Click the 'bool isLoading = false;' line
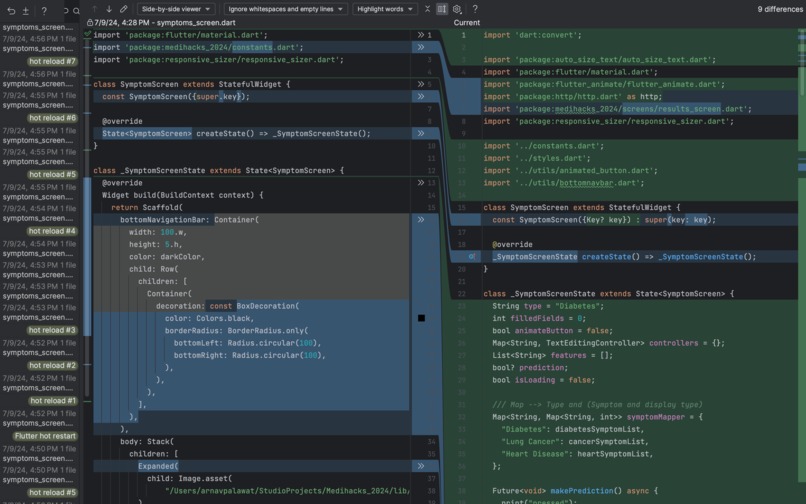This screenshot has height=504, width=806. pos(543,380)
